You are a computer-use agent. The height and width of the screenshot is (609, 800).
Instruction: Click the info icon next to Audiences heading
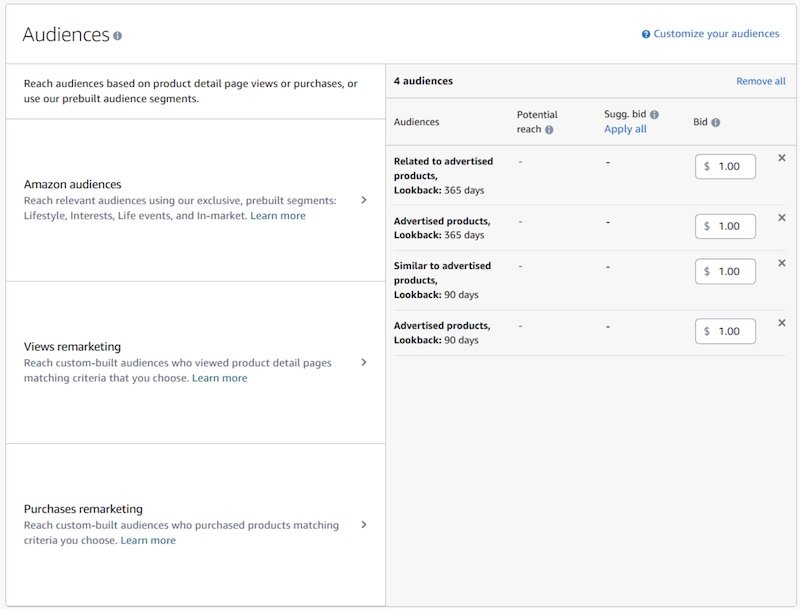pyautogui.click(x=117, y=36)
